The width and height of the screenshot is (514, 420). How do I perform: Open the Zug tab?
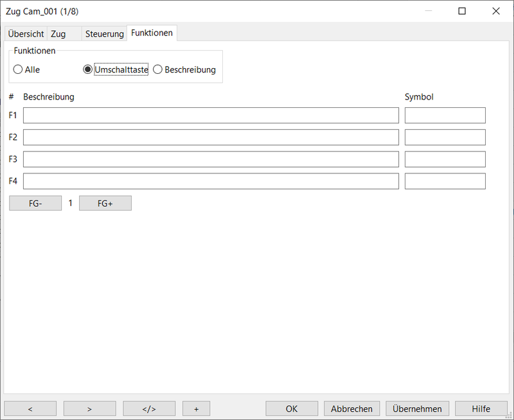(x=58, y=33)
